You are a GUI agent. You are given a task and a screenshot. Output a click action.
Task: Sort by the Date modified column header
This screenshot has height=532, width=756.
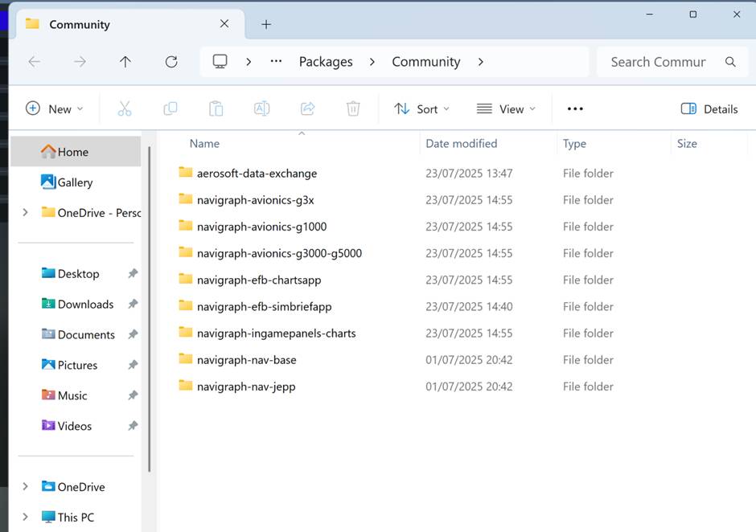click(462, 144)
